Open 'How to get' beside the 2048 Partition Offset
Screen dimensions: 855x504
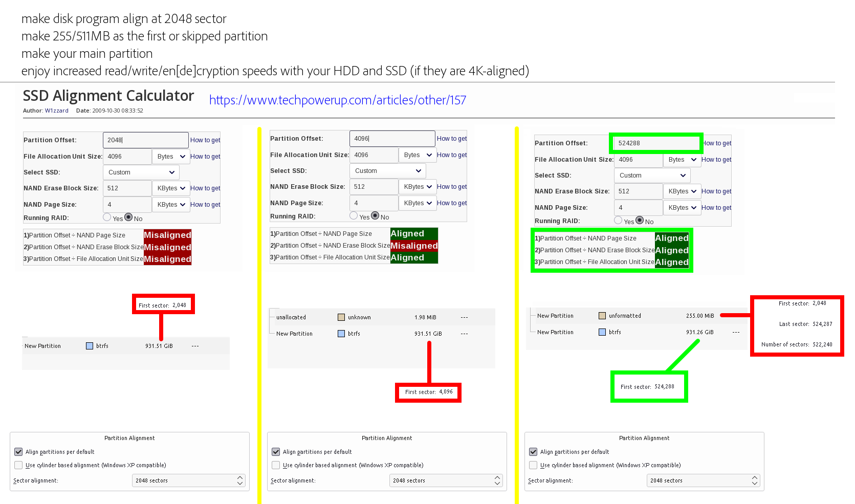coord(205,140)
